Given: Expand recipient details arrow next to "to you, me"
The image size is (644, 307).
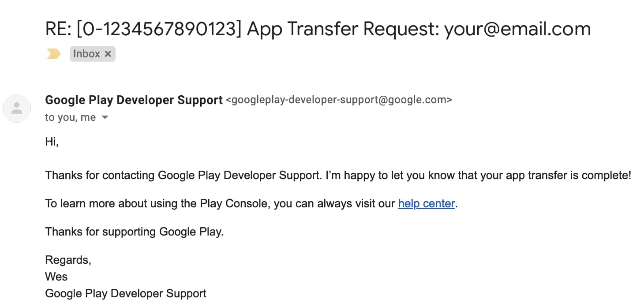Looking at the screenshot, I should pyautogui.click(x=105, y=118).
